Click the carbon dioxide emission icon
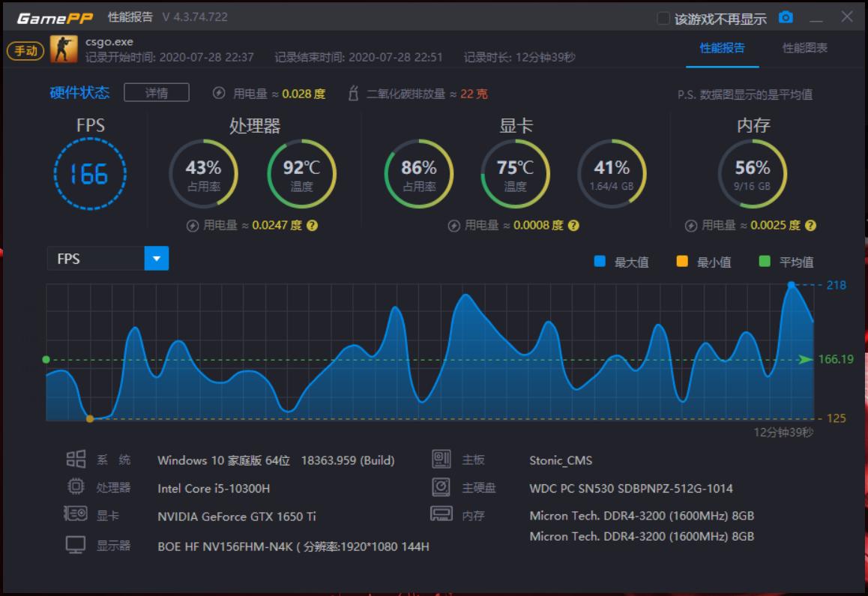The image size is (868, 596). click(352, 93)
